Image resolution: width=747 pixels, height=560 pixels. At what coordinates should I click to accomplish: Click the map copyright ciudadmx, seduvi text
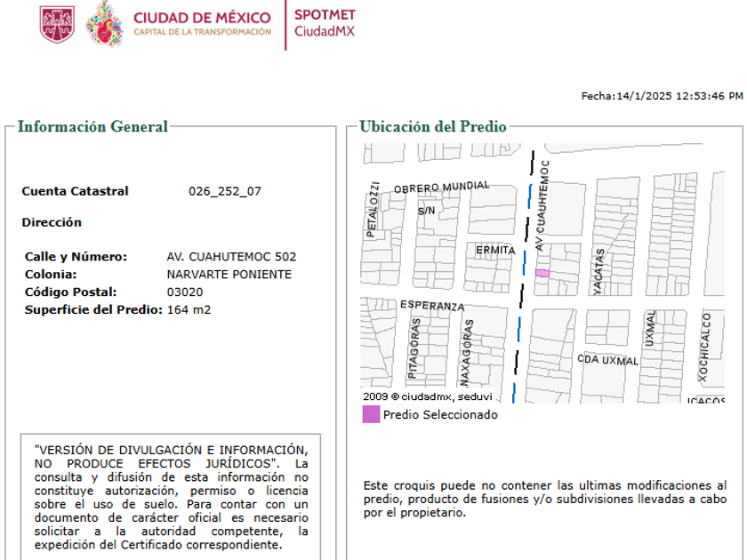click(428, 396)
